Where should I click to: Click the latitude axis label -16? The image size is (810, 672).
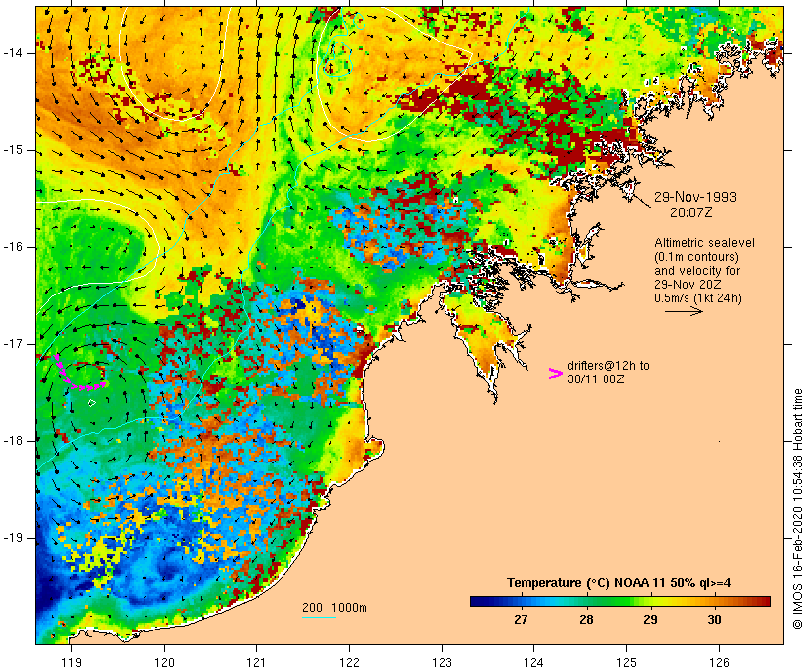click(x=12, y=247)
